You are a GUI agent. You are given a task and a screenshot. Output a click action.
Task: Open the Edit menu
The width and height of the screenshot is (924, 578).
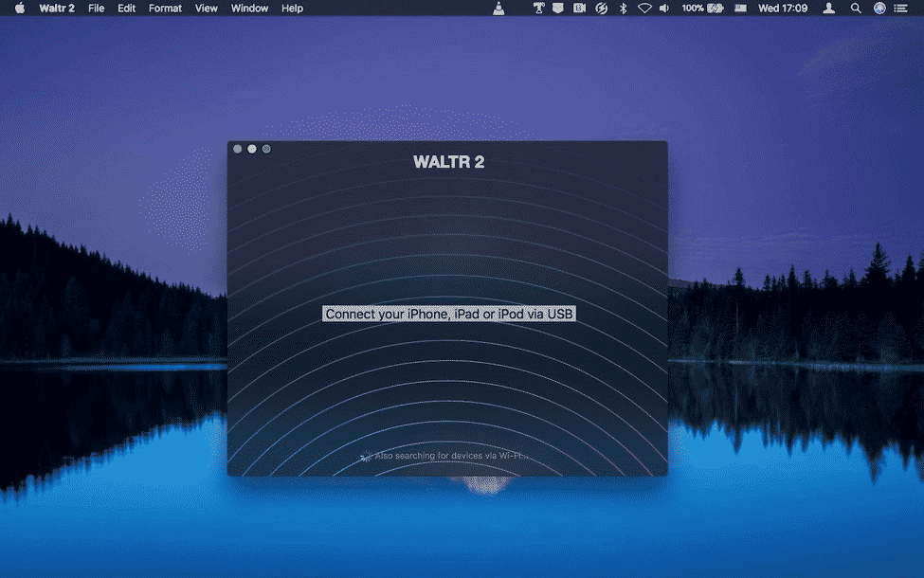[x=126, y=9]
